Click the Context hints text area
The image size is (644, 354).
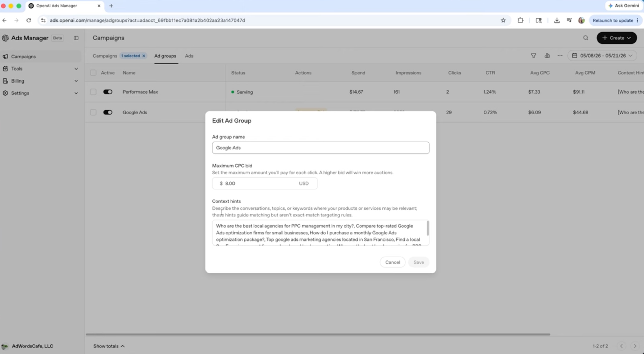pos(321,233)
